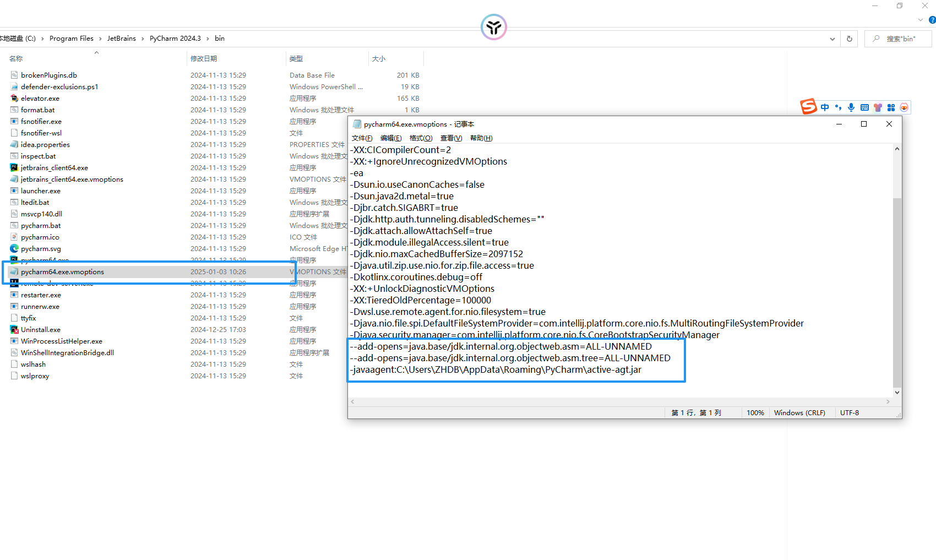Click Notepad horizontal scrollbar right arrow
Image resolution: width=936 pixels, height=560 pixels.
[888, 402]
